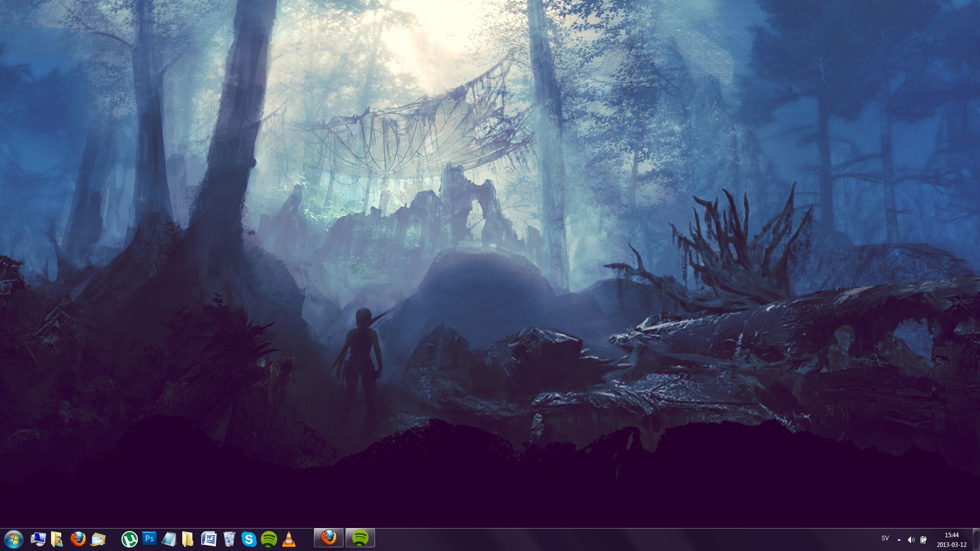Launch Firefox from the quick launch area

[x=78, y=539]
